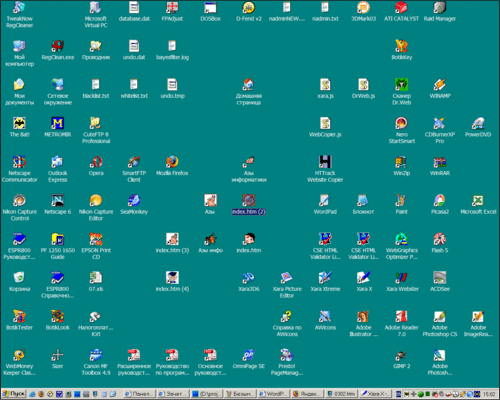Open BotikTester desktop icon
The image size is (500, 400).
click(x=19, y=316)
